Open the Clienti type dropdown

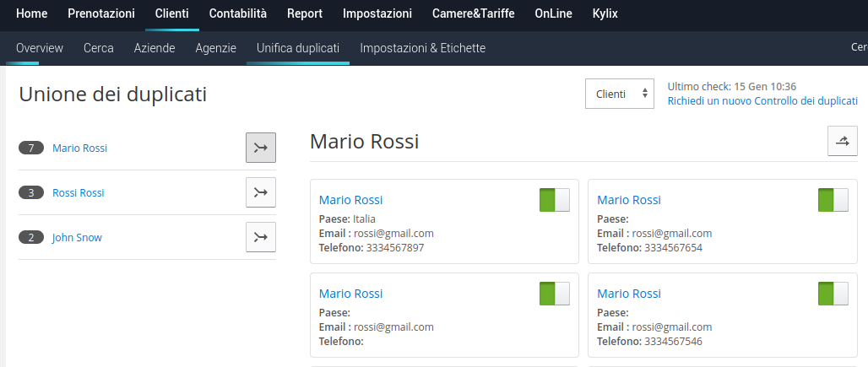[x=620, y=94]
